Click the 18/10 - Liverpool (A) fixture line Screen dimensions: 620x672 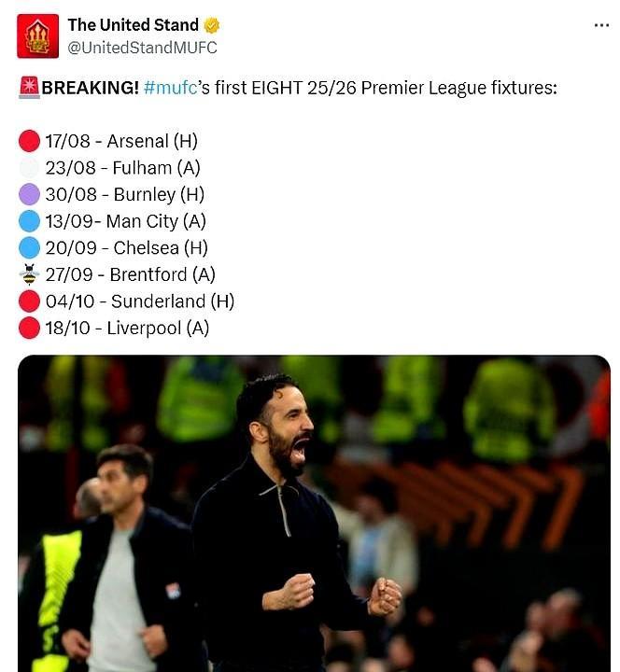127,329
